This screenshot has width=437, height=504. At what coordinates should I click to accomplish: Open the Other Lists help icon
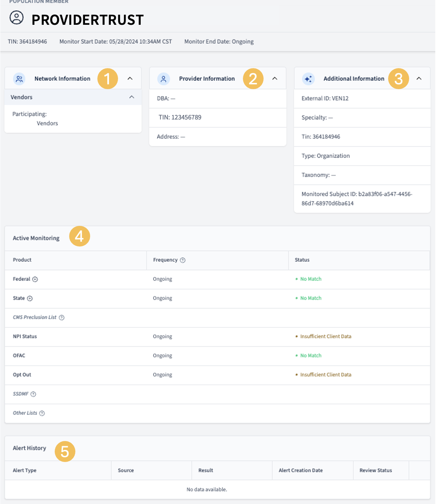(x=42, y=413)
